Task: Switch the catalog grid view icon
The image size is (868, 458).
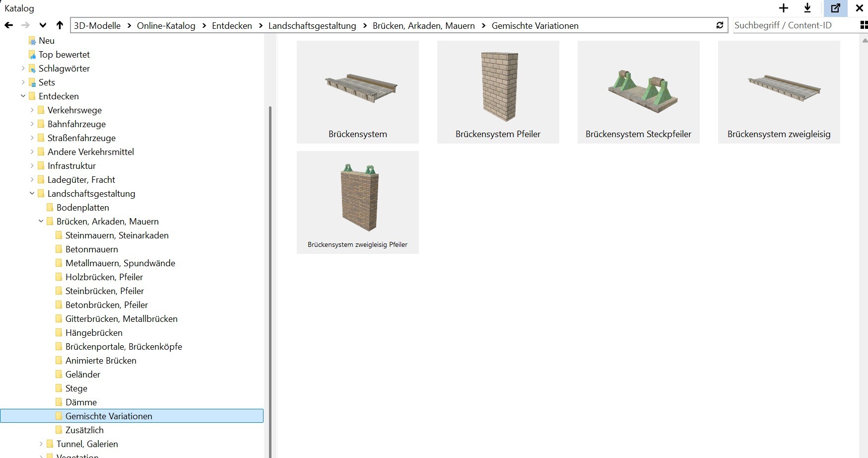Action: pyautogui.click(x=864, y=25)
